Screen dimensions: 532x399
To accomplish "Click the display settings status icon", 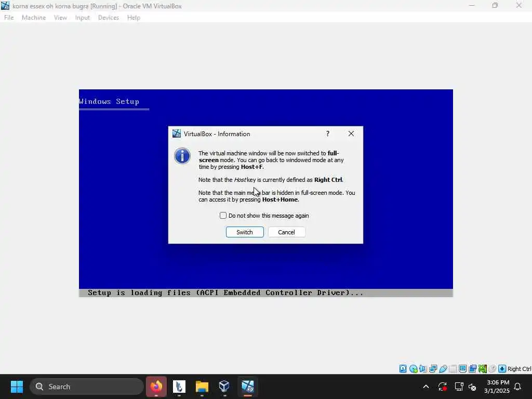I will pos(462,369).
